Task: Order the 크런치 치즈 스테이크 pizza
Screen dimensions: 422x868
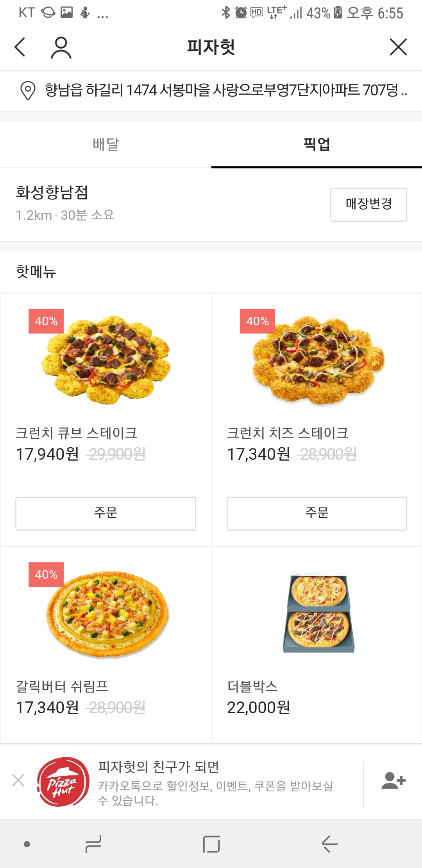Action: coord(316,513)
